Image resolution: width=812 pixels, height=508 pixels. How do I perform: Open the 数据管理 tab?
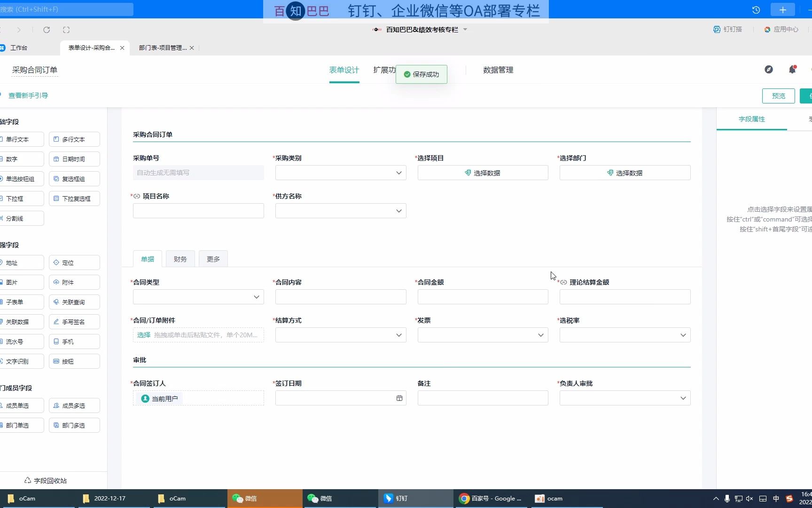tap(498, 70)
